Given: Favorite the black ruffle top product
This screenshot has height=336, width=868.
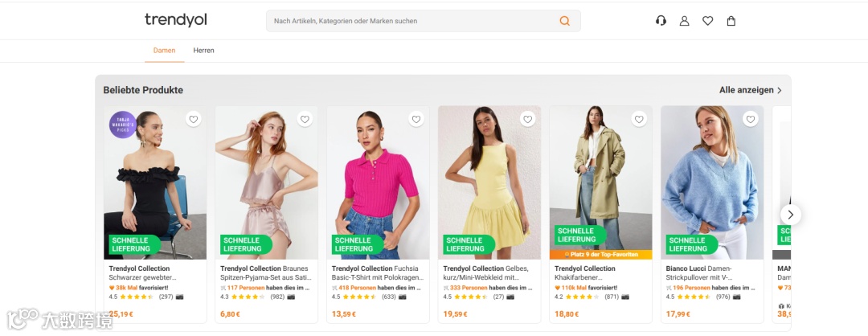Looking at the screenshot, I should pos(193,119).
